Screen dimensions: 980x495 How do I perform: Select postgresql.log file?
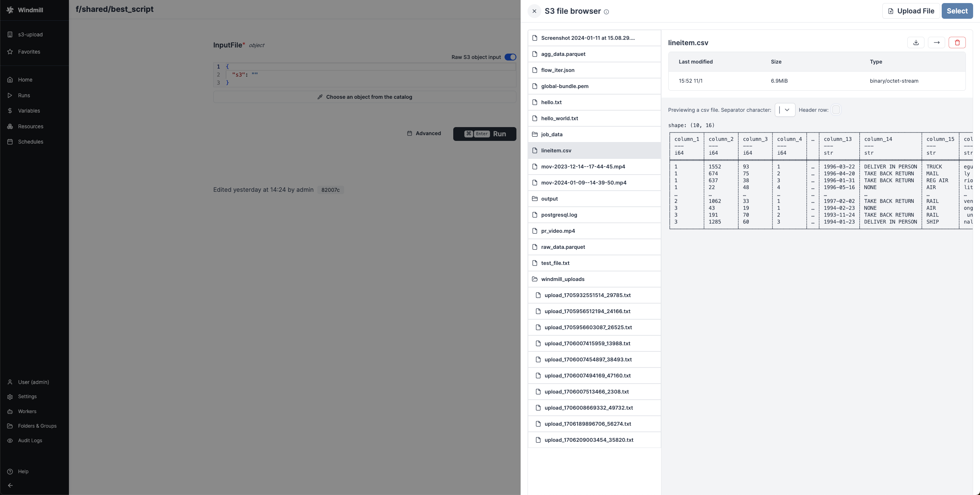(594, 215)
